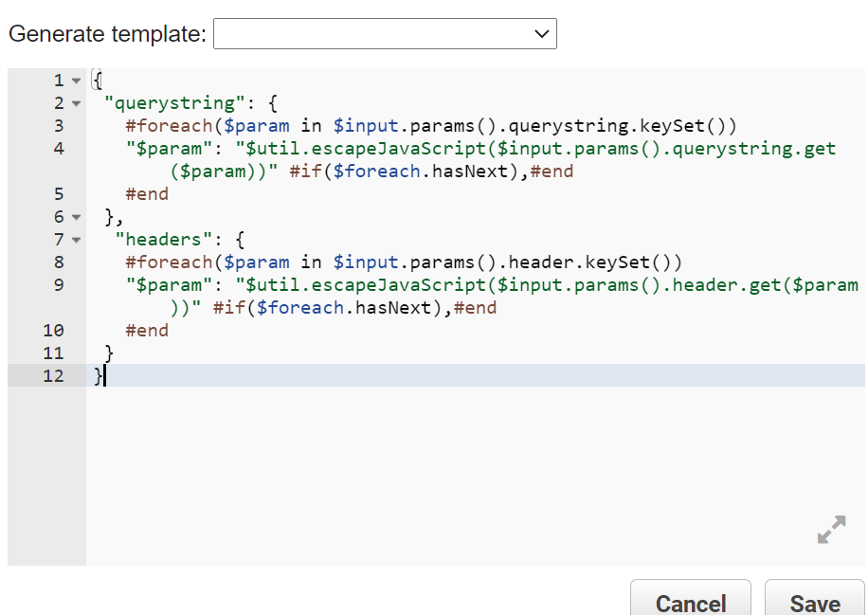Click the Cancel button
The width and height of the screenshot is (868, 615).
[690, 604]
